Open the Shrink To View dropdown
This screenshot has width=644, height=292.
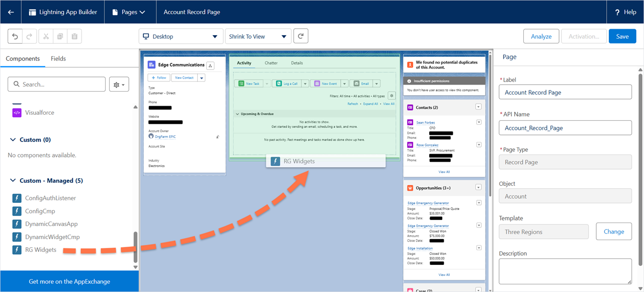point(259,36)
